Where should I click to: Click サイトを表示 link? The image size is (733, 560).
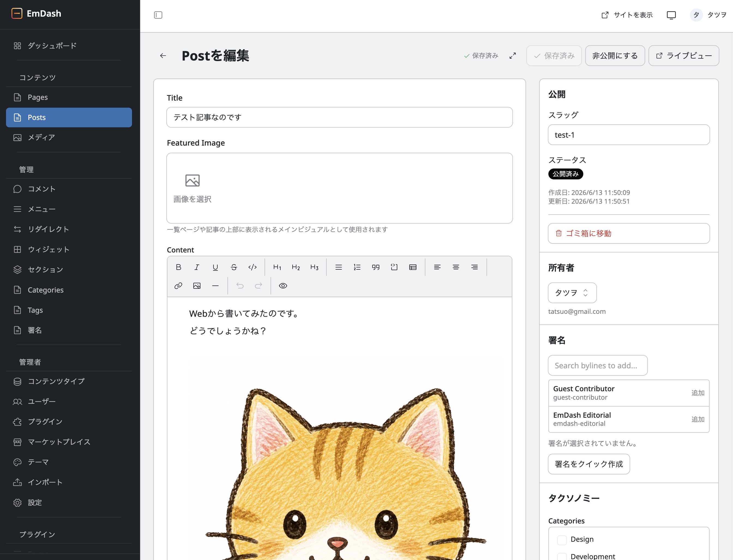tap(627, 15)
